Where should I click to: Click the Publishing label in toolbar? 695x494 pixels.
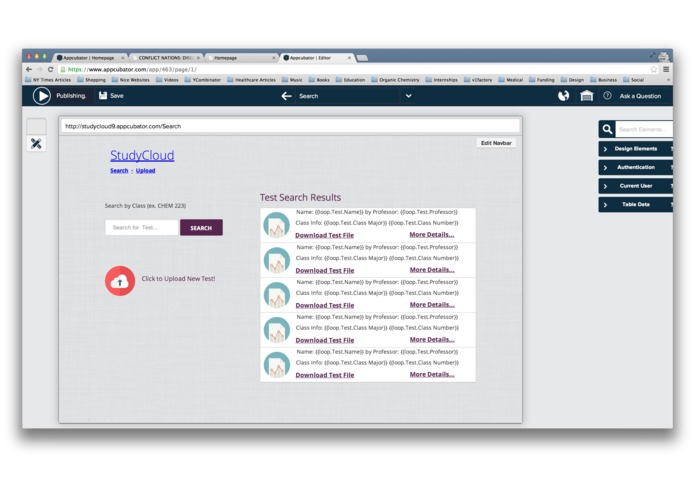click(x=71, y=96)
